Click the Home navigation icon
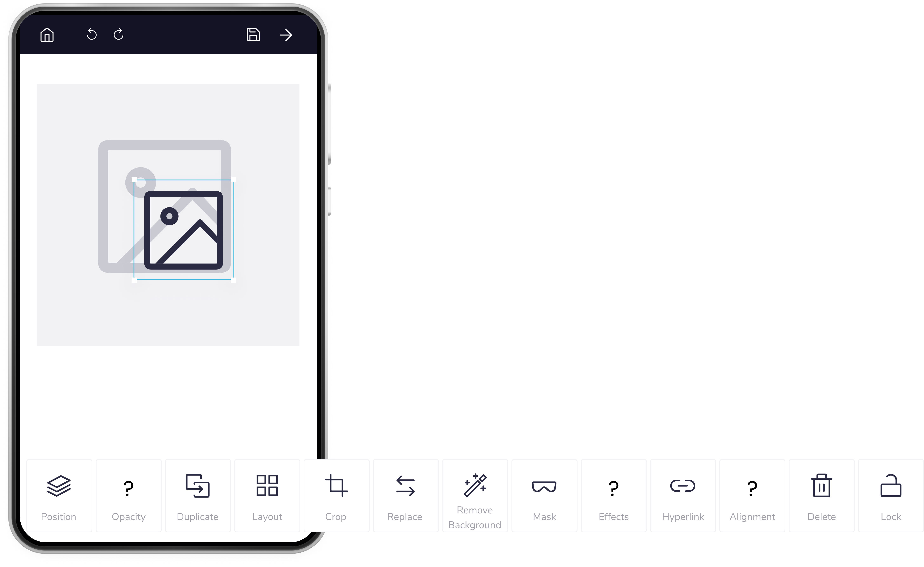 tap(47, 34)
